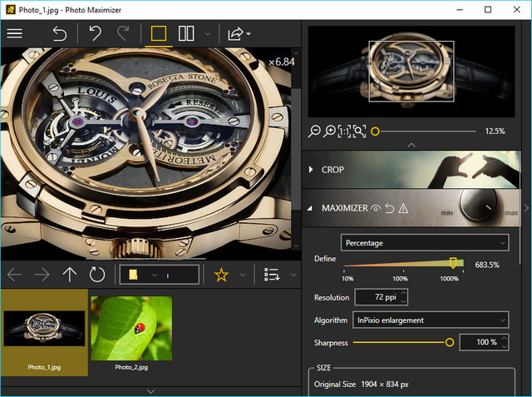Image resolution: width=532 pixels, height=397 pixels.
Task: Reset Maximizer settings with the reset arrow
Action: 389,208
